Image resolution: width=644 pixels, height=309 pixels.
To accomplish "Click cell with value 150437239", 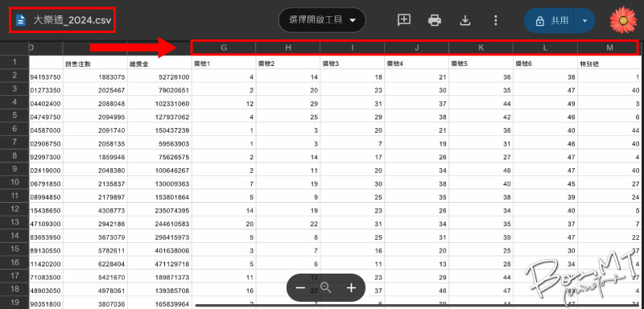I will coord(159,130).
